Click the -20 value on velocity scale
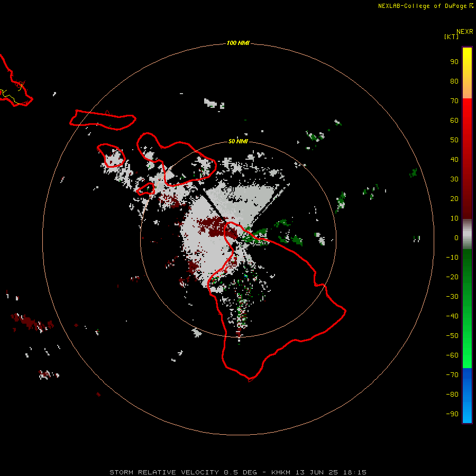476x476 pixels. coord(452,277)
